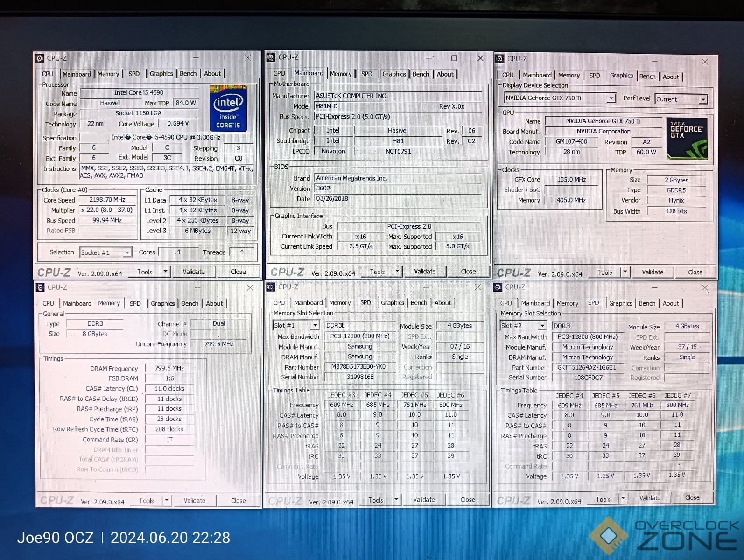Click Validate in ASUSTeK Mainboard window

(x=425, y=271)
